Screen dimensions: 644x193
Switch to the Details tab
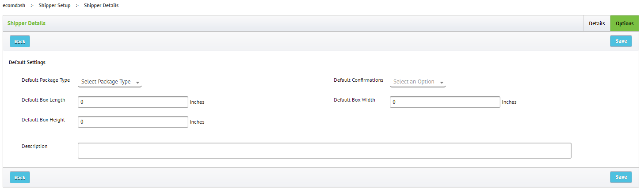(x=597, y=23)
